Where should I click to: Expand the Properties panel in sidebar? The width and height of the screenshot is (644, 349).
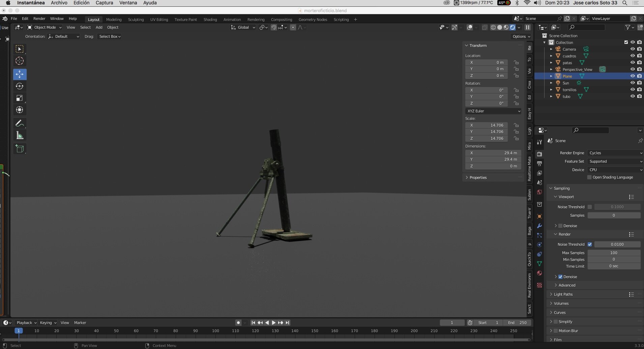tap(478, 178)
